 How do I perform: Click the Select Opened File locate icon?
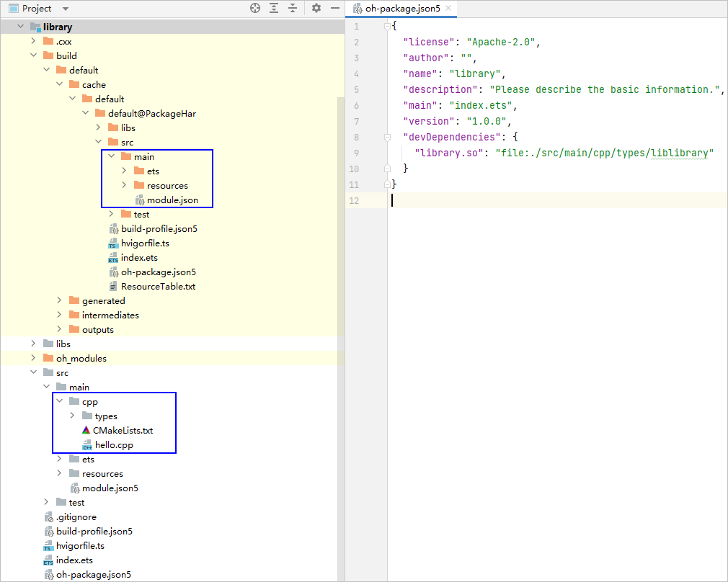click(x=254, y=8)
